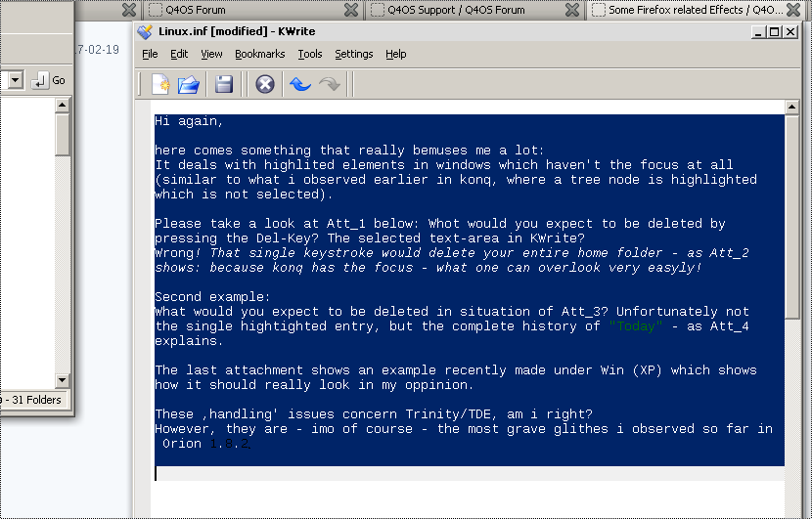The width and height of the screenshot is (812, 519).
Task: Switch to Some Firefox related Effects tab
Action: pos(692,10)
